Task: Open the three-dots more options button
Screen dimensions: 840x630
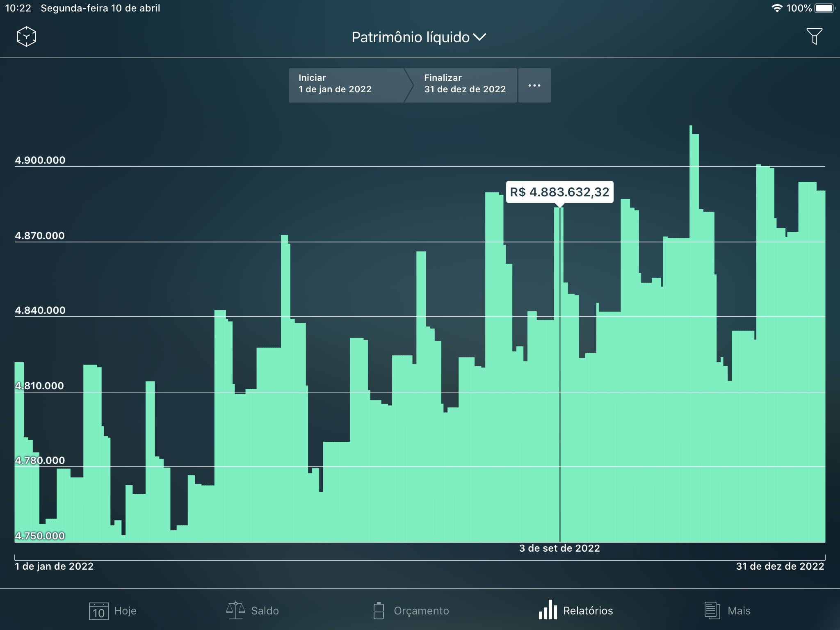Action: pyautogui.click(x=534, y=85)
